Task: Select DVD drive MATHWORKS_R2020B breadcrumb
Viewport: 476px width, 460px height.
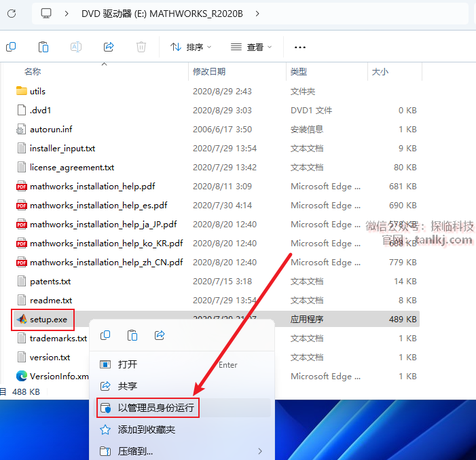Action: pos(162,14)
